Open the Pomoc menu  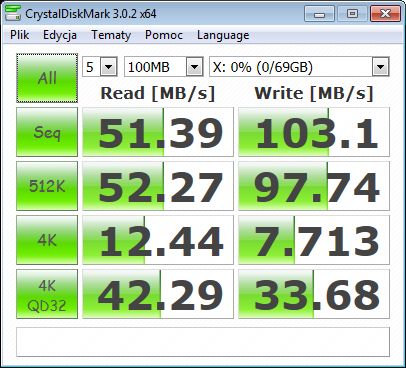coord(164,35)
